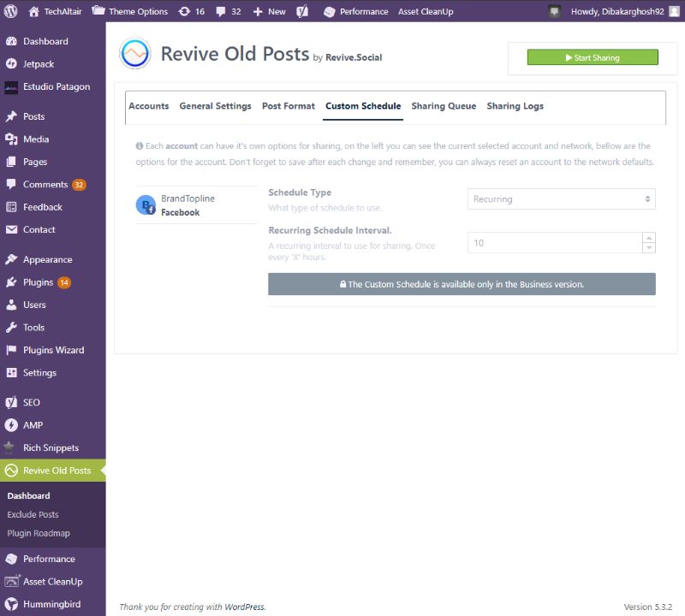Click the Hummingbird icon in sidebar

(11, 604)
